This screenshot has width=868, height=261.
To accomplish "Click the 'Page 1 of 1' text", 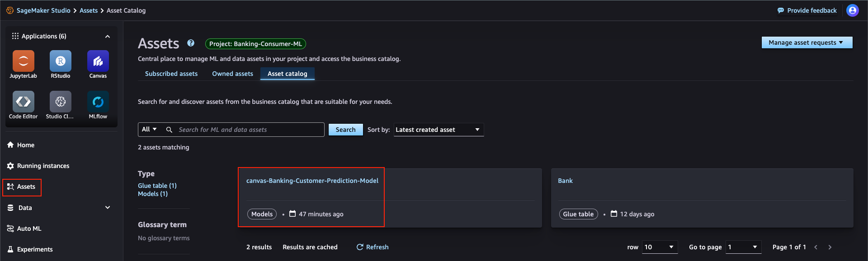I will 789,247.
